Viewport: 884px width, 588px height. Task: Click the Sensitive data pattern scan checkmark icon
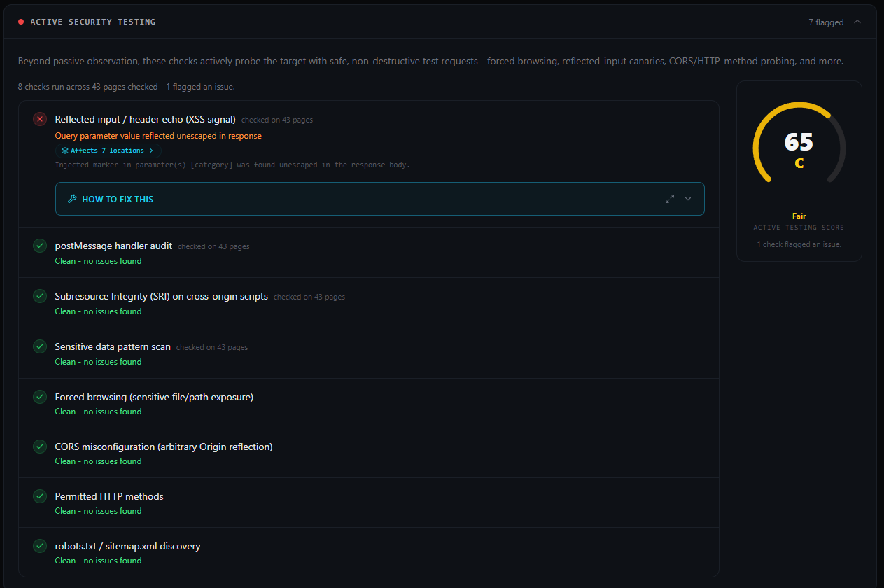click(40, 346)
